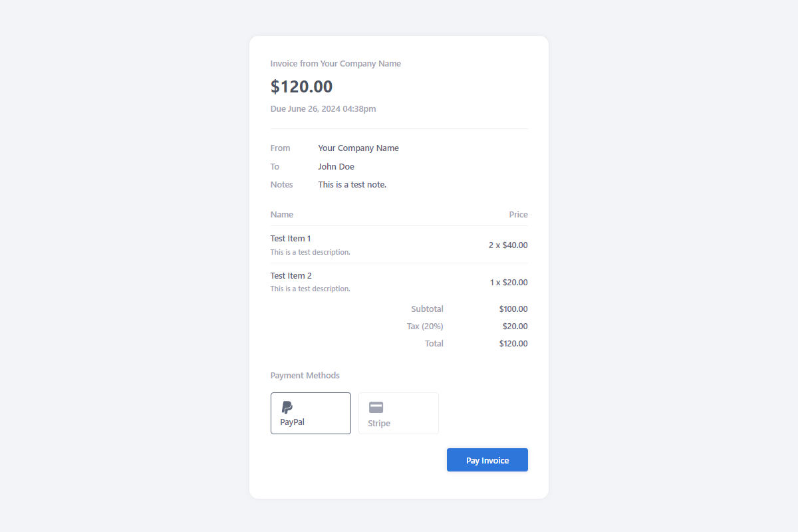
Task: Click the recipient name John Doe
Action: (x=336, y=167)
